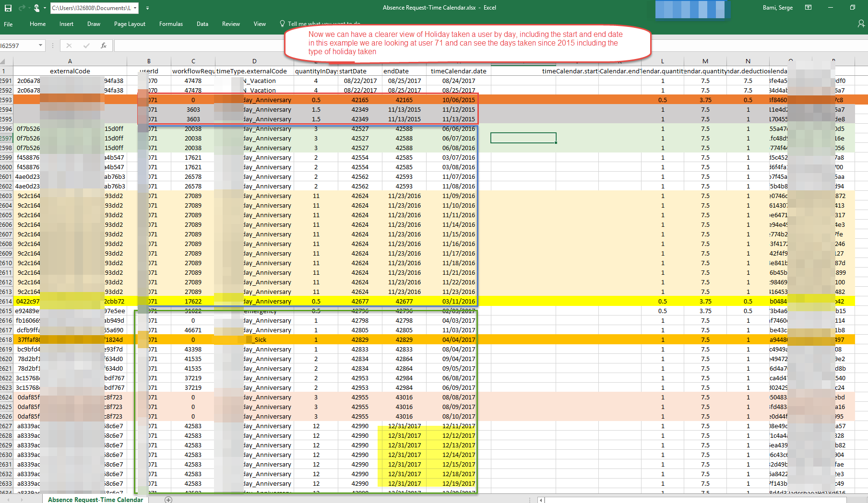Image resolution: width=868 pixels, height=503 pixels.
Task: Click the externalCode header cell
Action: click(x=70, y=71)
